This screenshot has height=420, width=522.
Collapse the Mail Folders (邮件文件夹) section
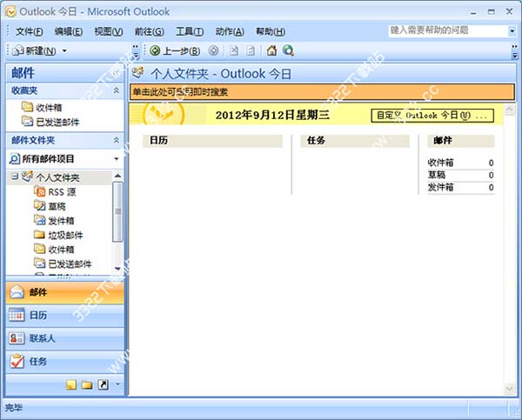117,140
